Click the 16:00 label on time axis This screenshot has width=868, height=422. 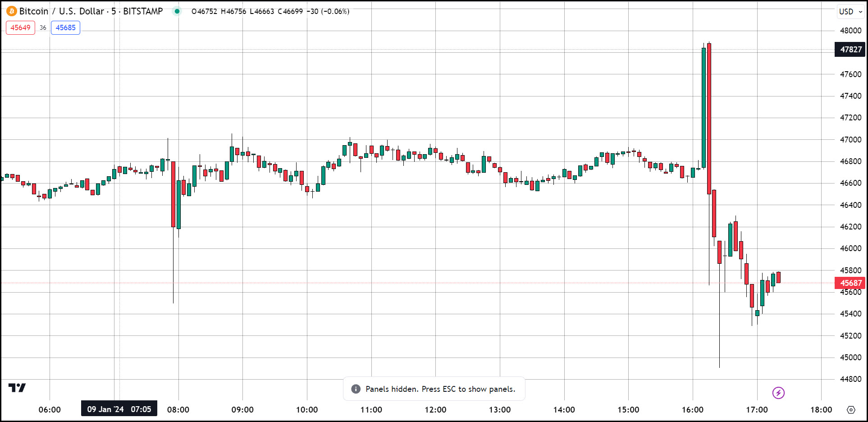pos(692,410)
